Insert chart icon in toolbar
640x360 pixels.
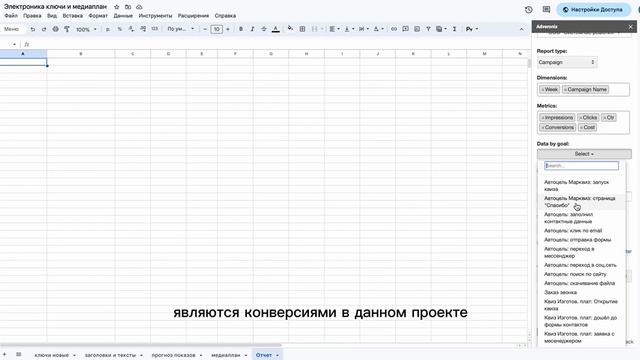417,29
